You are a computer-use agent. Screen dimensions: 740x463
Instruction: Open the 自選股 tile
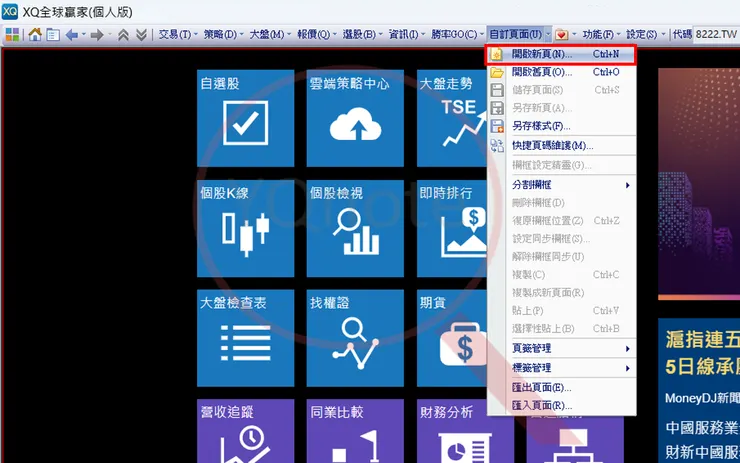245,118
